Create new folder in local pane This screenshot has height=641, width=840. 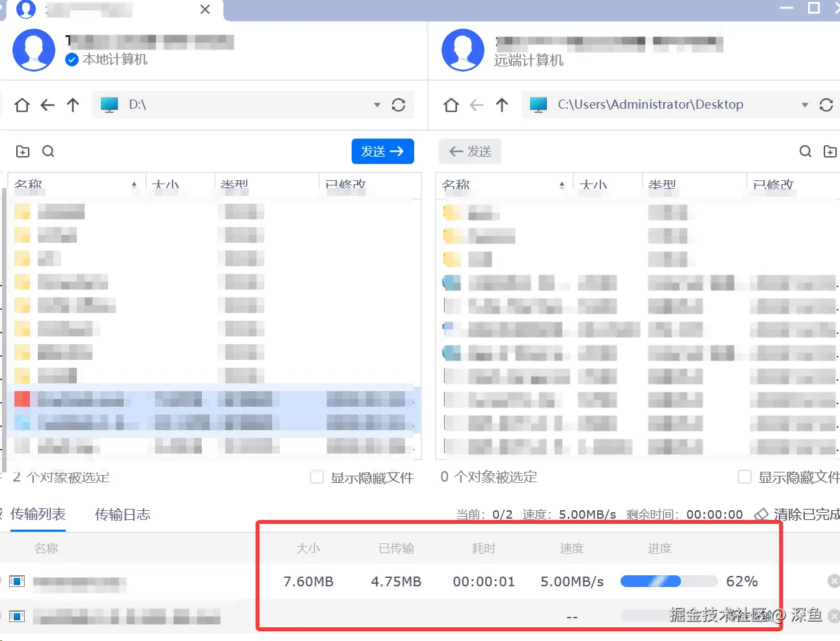pos(23,152)
